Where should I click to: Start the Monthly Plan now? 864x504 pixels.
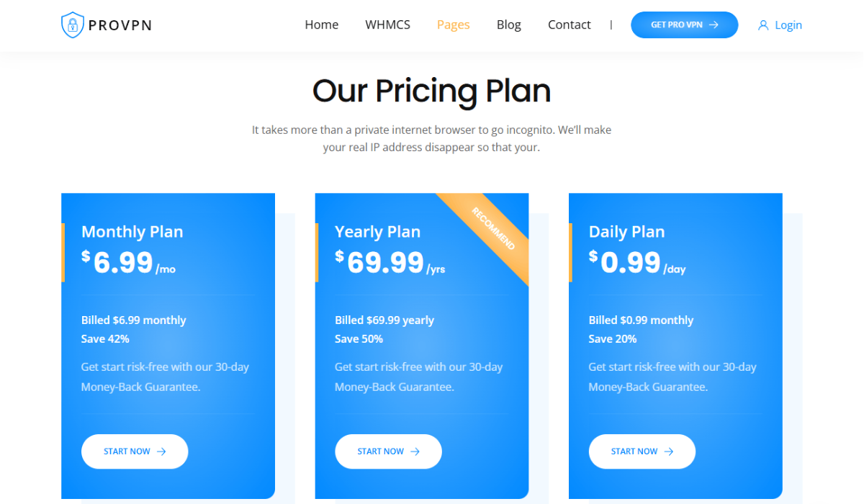click(x=135, y=451)
